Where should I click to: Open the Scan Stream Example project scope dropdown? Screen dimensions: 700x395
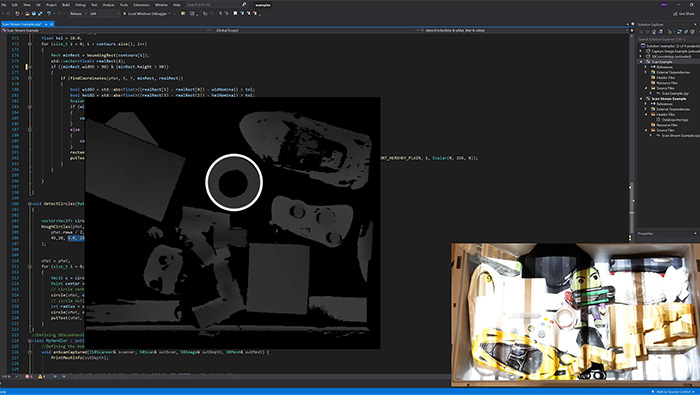point(106,30)
